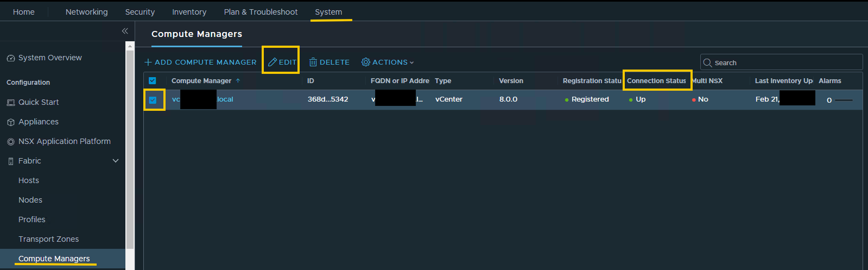868x270 pixels.
Task: Switch to the Security tab
Action: click(x=140, y=12)
